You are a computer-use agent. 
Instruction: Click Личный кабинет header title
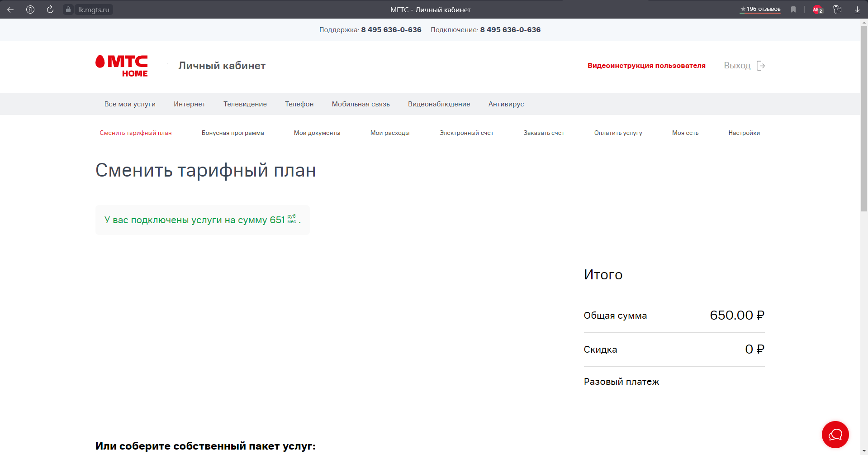tap(222, 66)
